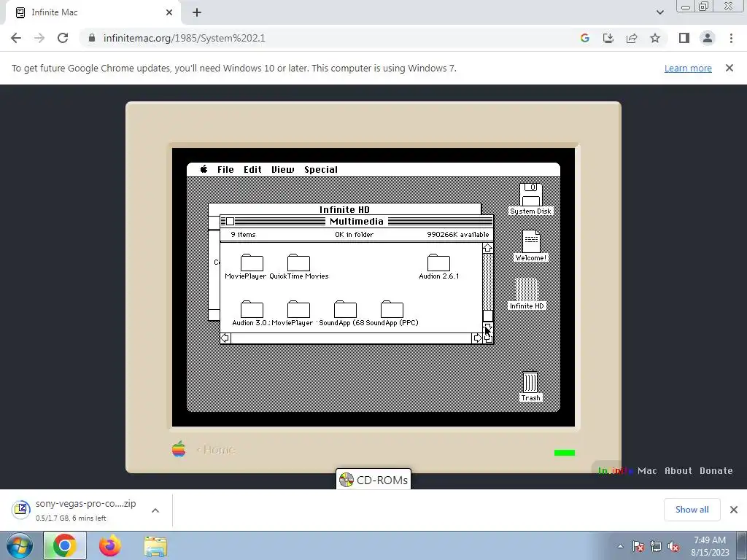Open Chrome three-dot menu

731,38
